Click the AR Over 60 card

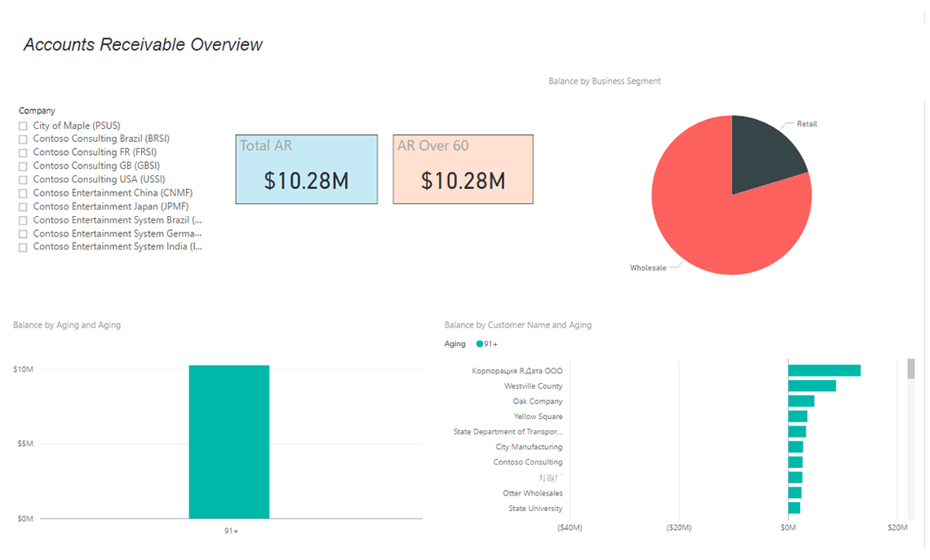[x=463, y=170]
